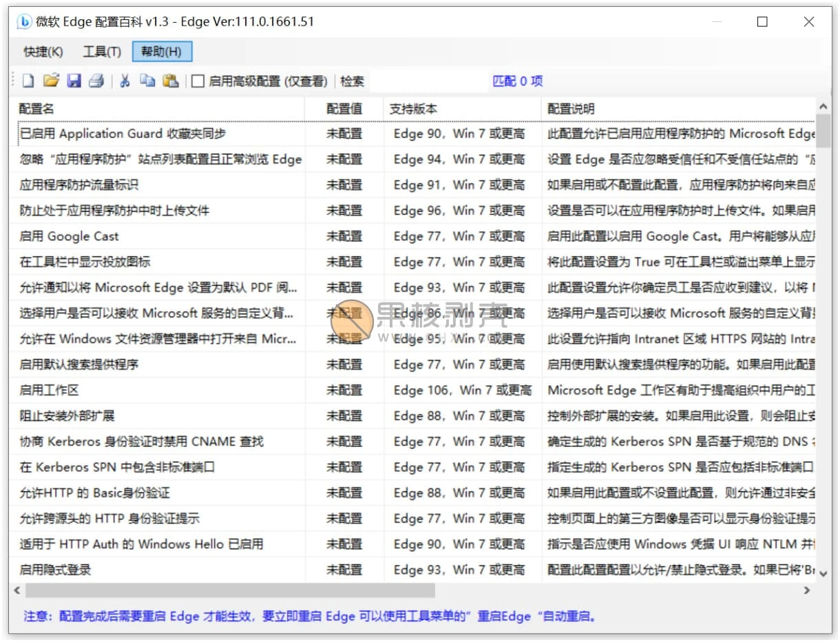The height and width of the screenshot is (642, 840).
Task: Select row 允许通知以将 Microsoft Edge 设置为默认 PDF
Action: click(x=412, y=287)
